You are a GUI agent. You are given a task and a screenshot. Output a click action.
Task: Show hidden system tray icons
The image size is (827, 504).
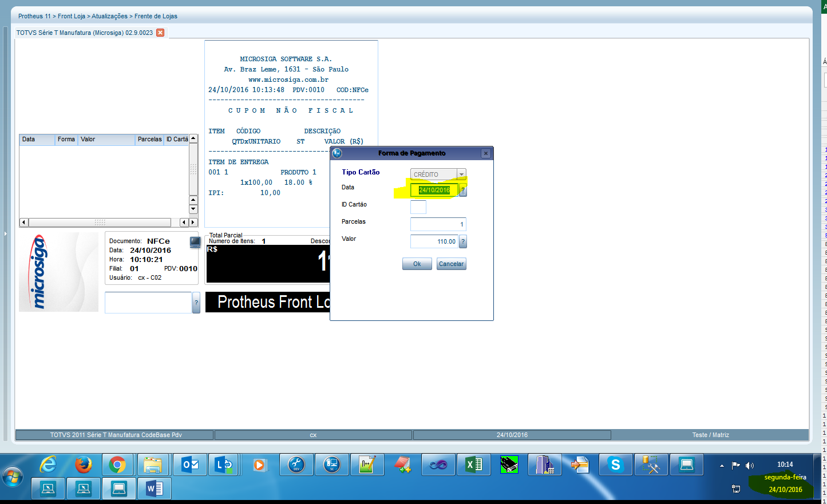coord(722,466)
